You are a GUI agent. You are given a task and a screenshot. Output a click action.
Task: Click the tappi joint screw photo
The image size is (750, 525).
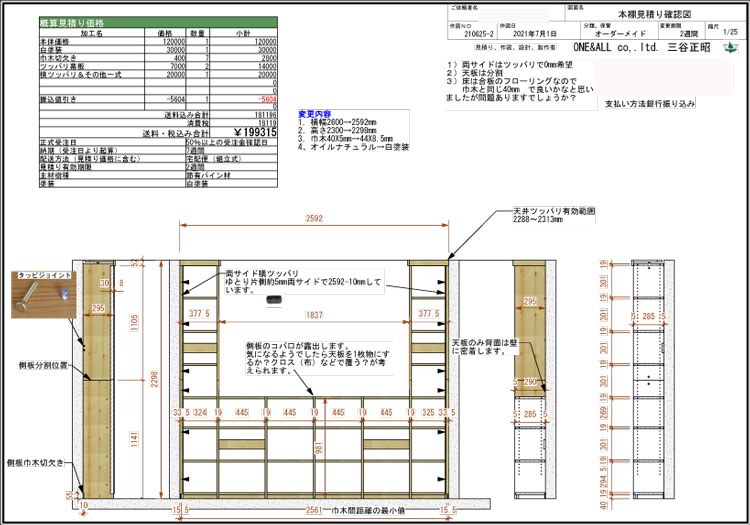point(39,295)
